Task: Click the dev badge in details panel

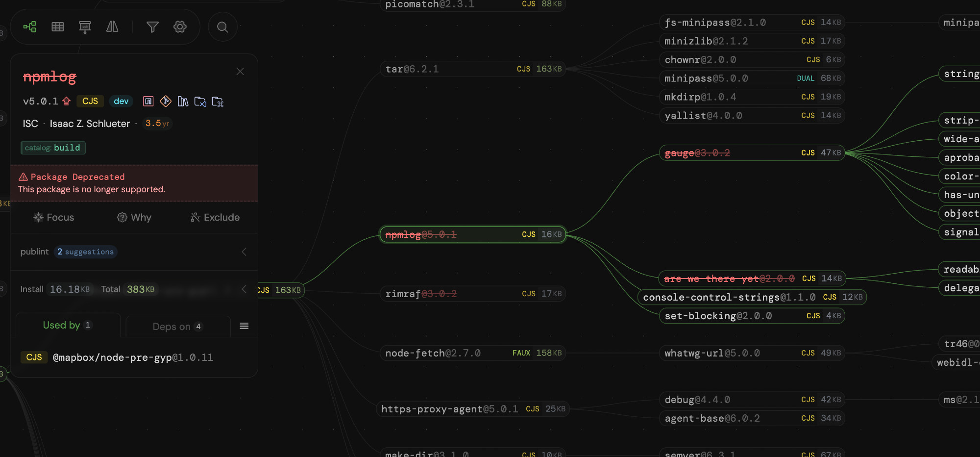Action: pos(121,101)
